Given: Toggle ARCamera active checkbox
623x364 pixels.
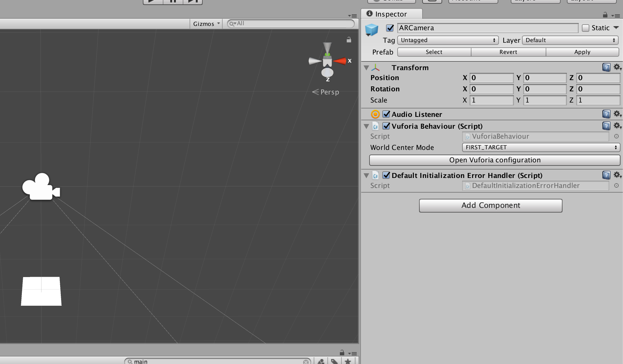Looking at the screenshot, I should coord(390,28).
